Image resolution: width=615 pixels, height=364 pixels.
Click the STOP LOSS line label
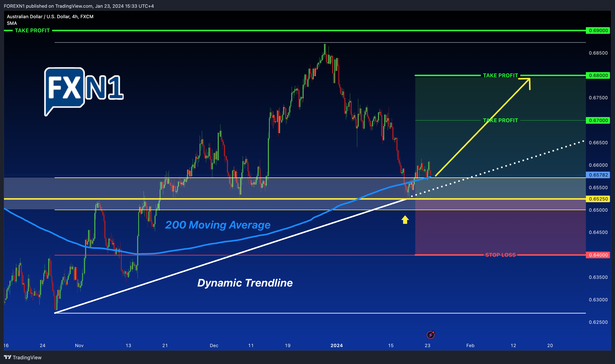pyautogui.click(x=500, y=255)
